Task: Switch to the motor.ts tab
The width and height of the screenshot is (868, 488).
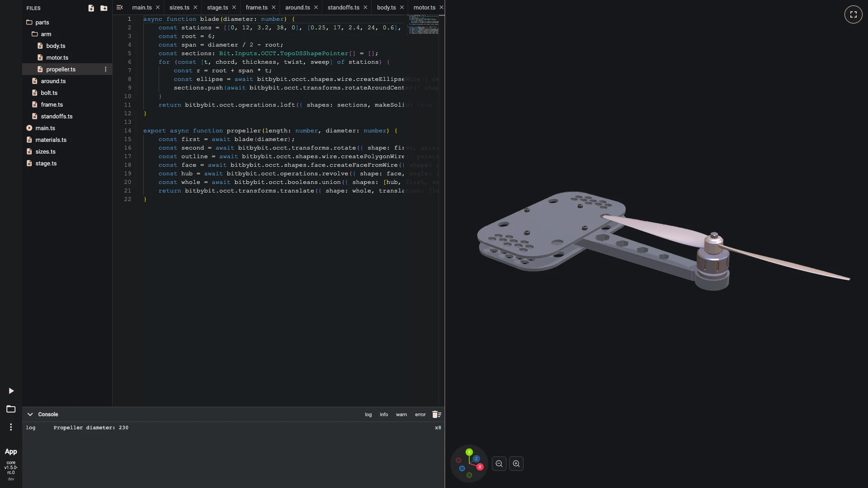Action: coord(424,8)
